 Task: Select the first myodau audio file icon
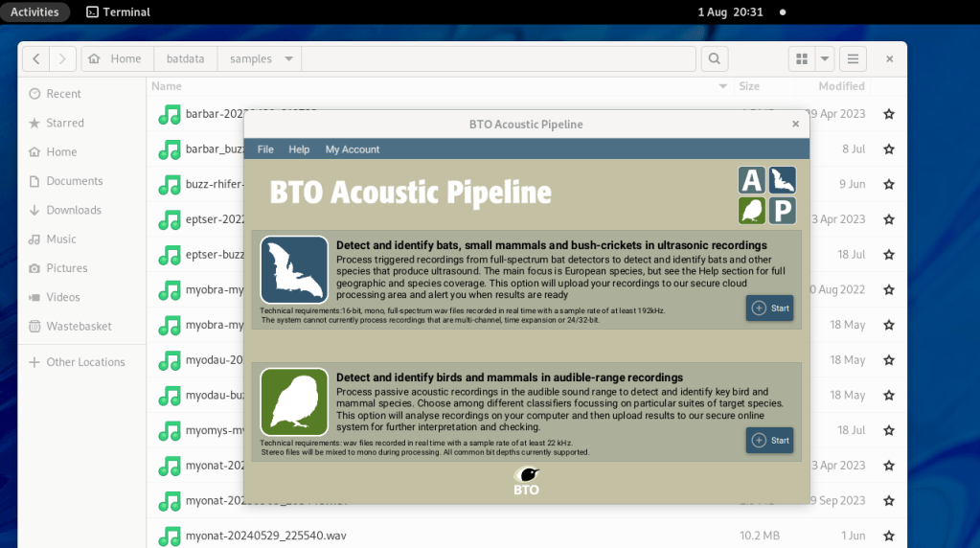tap(170, 360)
